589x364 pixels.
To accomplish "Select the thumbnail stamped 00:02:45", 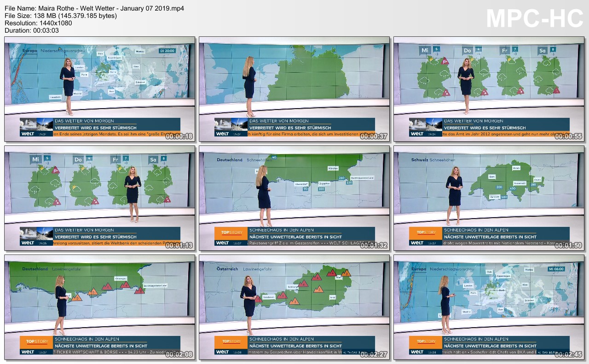I will point(489,307).
